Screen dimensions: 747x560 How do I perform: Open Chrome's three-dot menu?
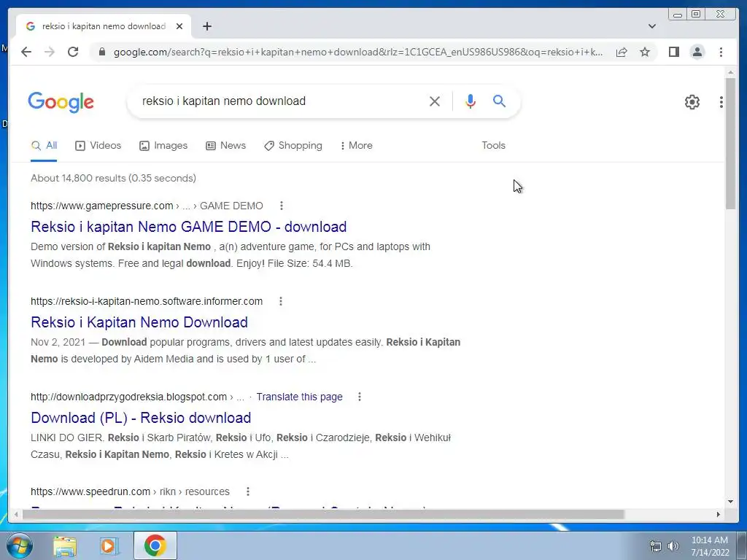tap(721, 52)
